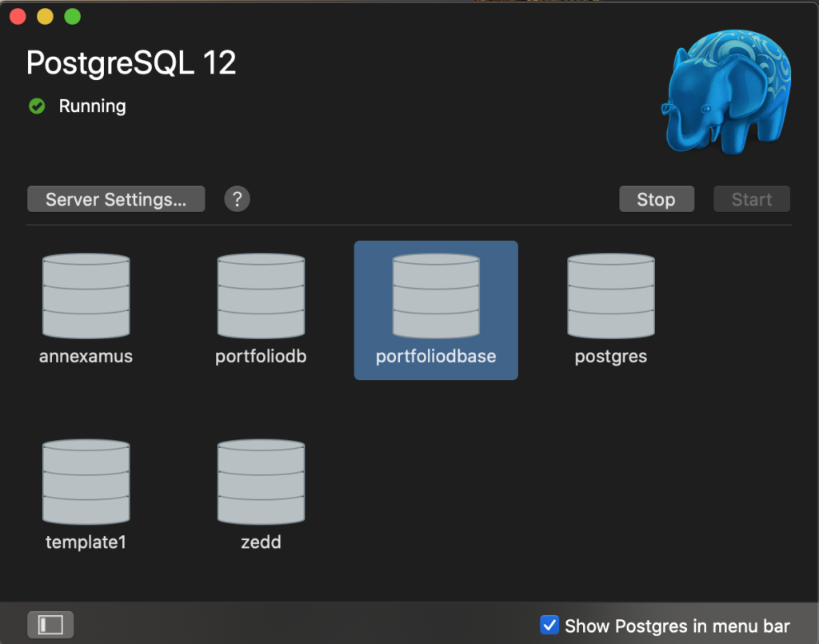
Task: Click the help question mark button
Action: pos(237,199)
